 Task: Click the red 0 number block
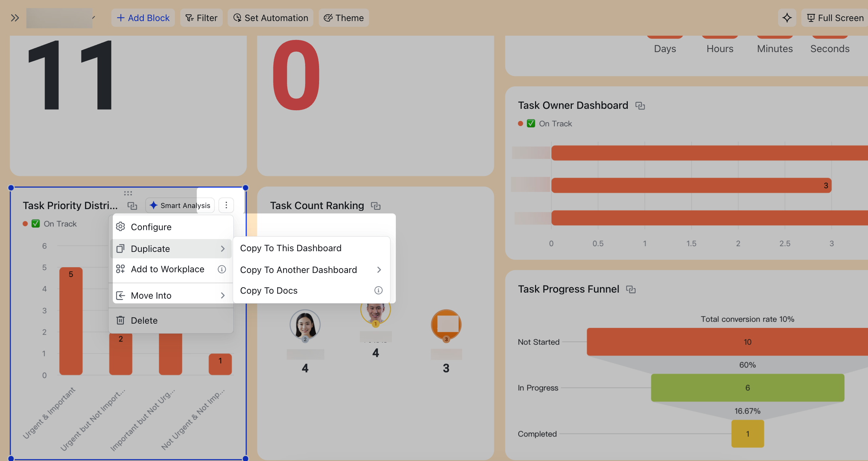tap(375, 106)
